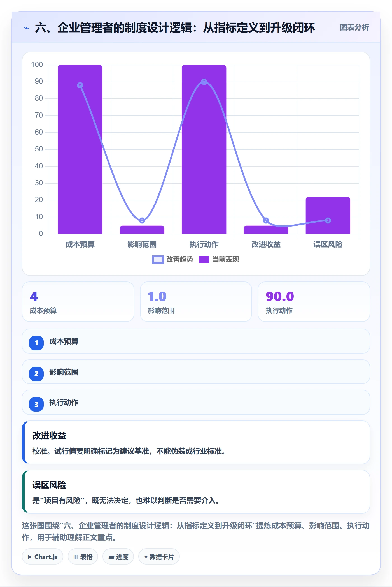Click the 影响范围 short bar in chart
This screenshot has height=587, width=392.
pyautogui.click(x=142, y=230)
